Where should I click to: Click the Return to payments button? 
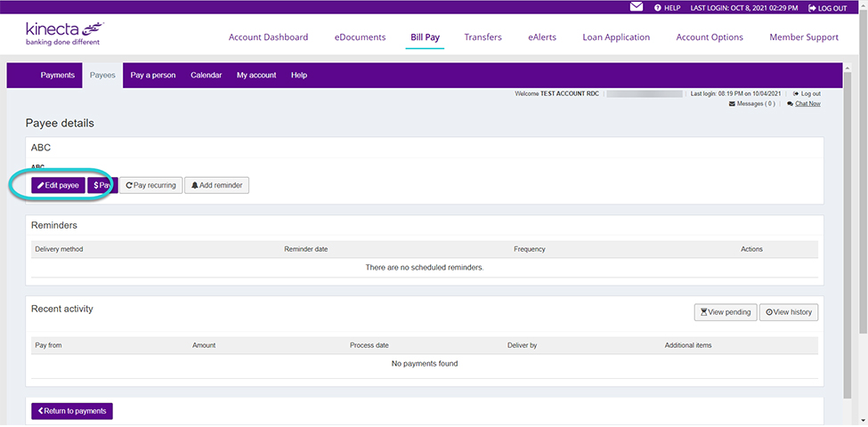[72, 412]
